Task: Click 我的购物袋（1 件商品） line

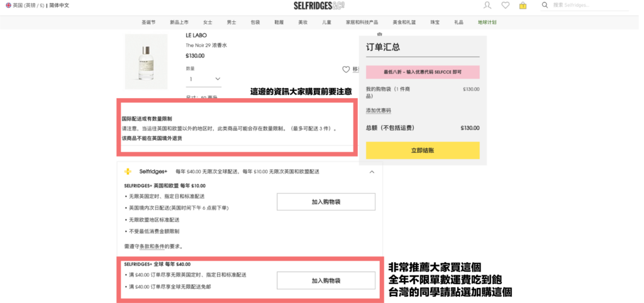Action: click(389, 92)
